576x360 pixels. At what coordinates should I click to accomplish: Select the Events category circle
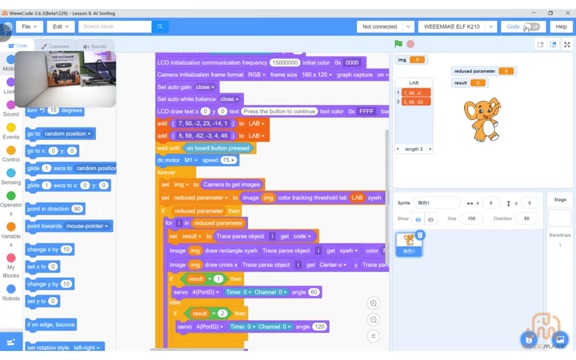coord(11,127)
